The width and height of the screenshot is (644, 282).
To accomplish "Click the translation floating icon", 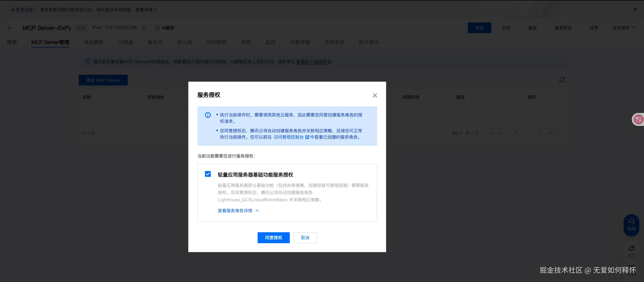I will pyautogui.click(x=638, y=119).
